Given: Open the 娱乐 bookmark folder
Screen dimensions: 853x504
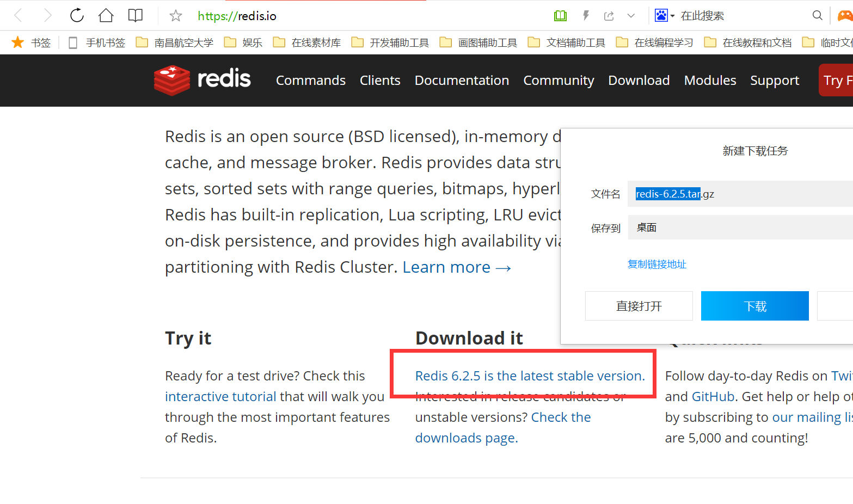Looking at the screenshot, I should tap(243, 42).
